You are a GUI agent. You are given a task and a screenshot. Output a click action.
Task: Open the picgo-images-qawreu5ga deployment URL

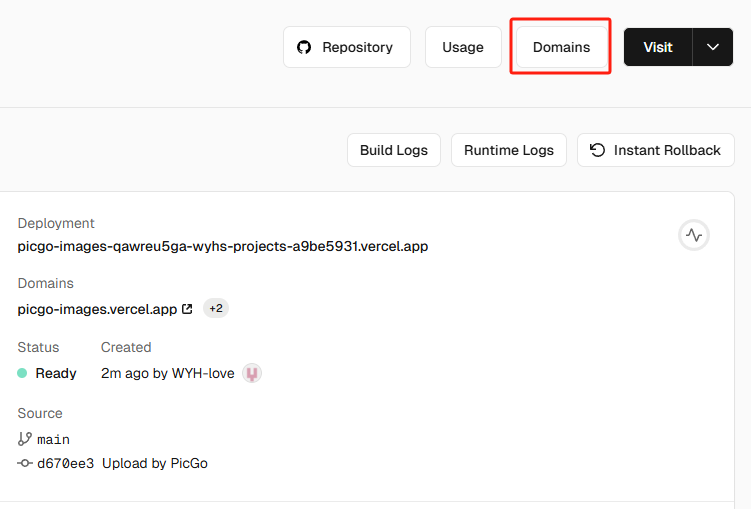222,246
